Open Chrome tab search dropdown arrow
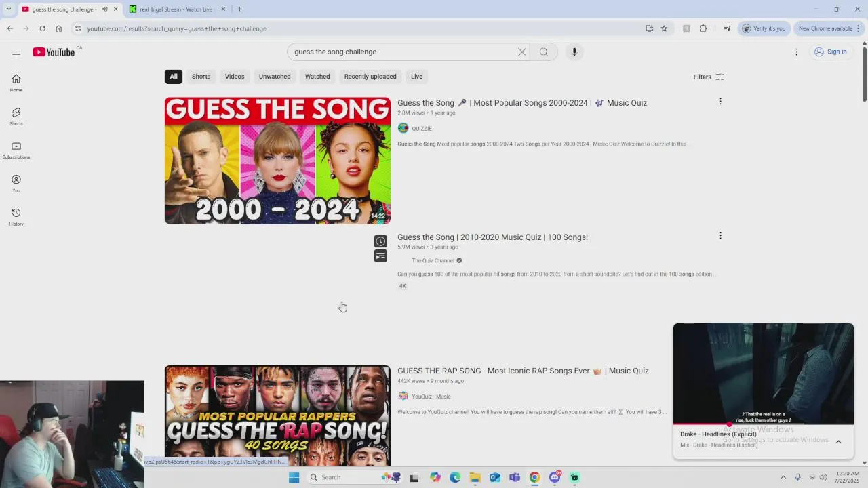Screen dimensions: 868x488 [x=9, y=9]
